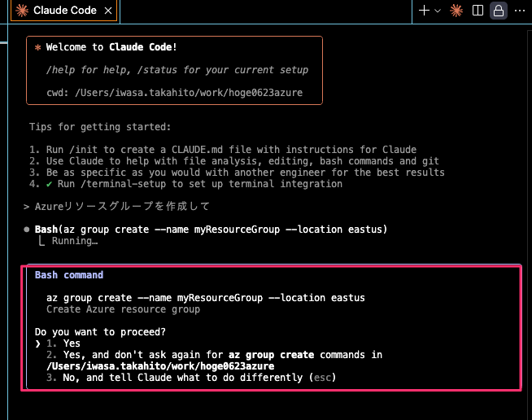532x420 pixels.
Task: Switch to the Claude Code tab
Action: [63, 11]
